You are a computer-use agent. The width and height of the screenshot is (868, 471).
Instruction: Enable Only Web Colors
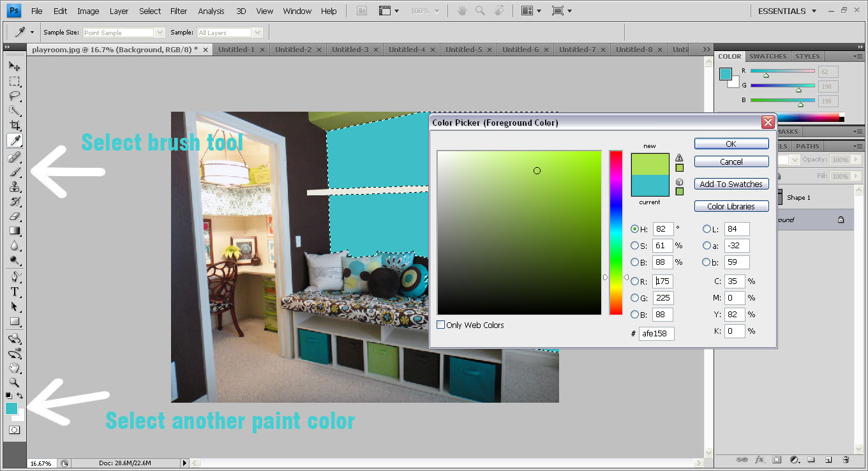(440, 324)
